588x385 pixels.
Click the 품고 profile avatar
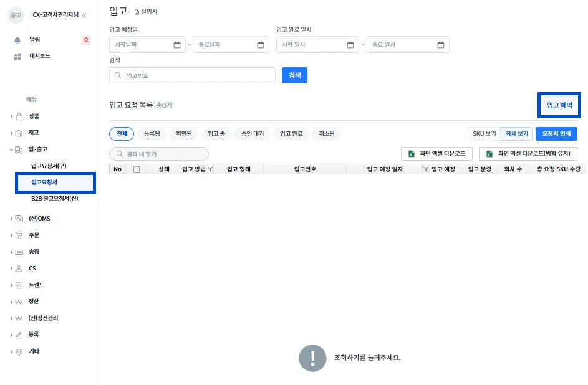[16, 16]
